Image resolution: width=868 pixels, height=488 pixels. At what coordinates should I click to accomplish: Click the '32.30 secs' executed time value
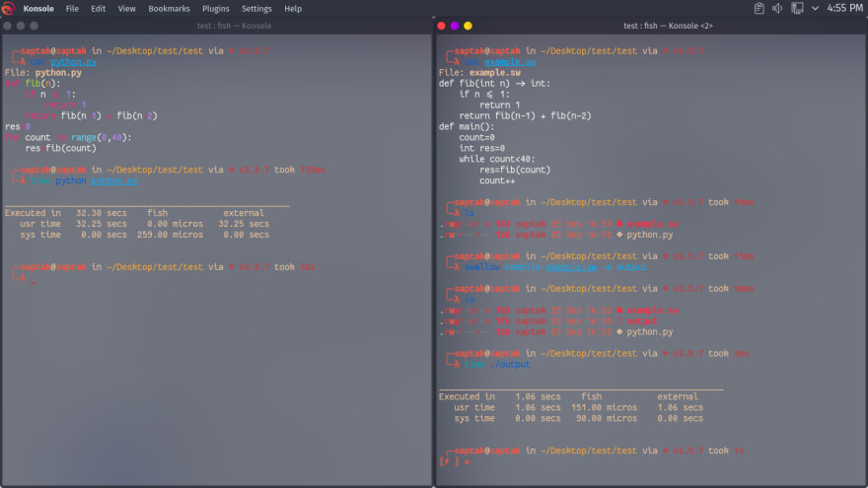102,213
